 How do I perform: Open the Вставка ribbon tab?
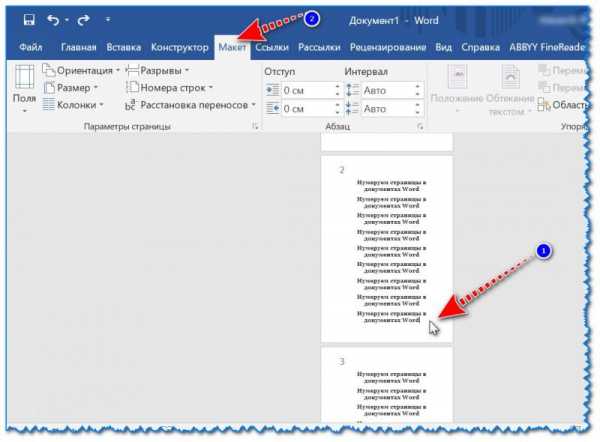(123, 46)
